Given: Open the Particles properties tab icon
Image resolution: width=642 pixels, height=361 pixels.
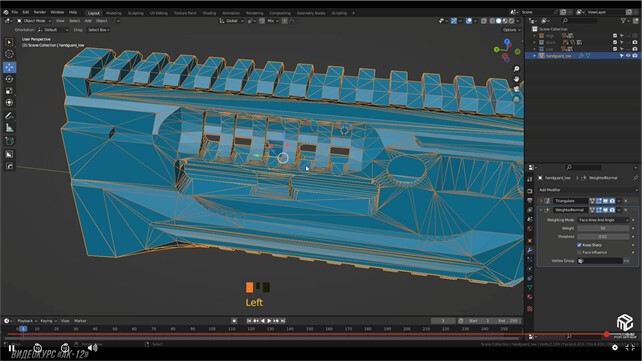Looking at the screenshot, I should [x=530, y=259].
